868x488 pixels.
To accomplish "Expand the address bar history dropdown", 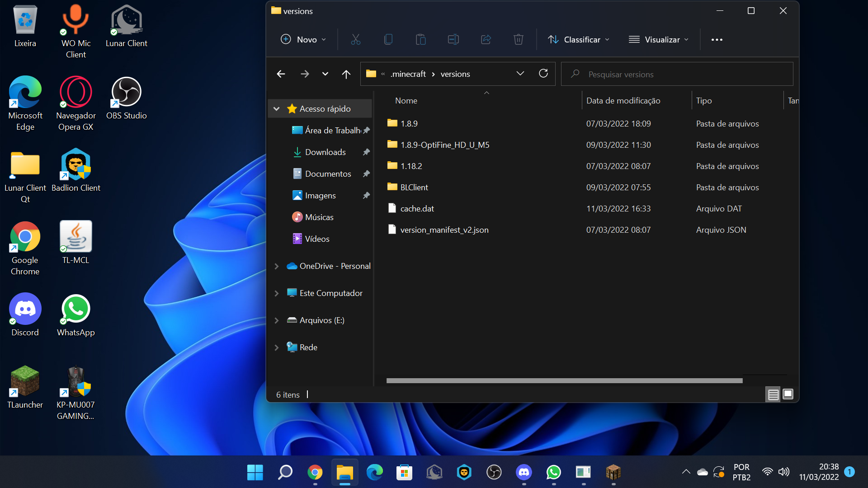I will click(x=520, y=74).
